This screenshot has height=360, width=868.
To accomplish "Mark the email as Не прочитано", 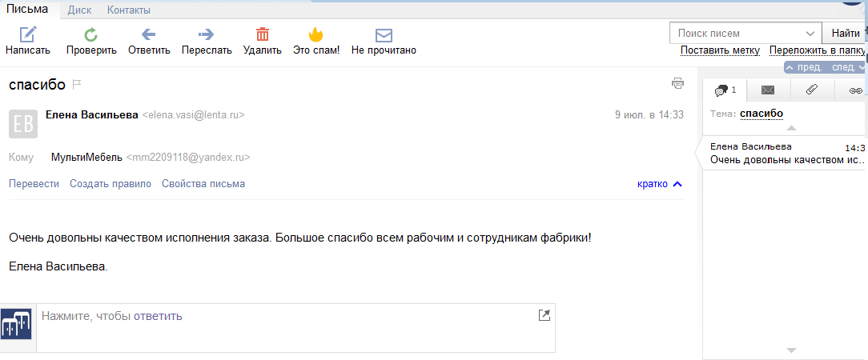I will [384, 34].
